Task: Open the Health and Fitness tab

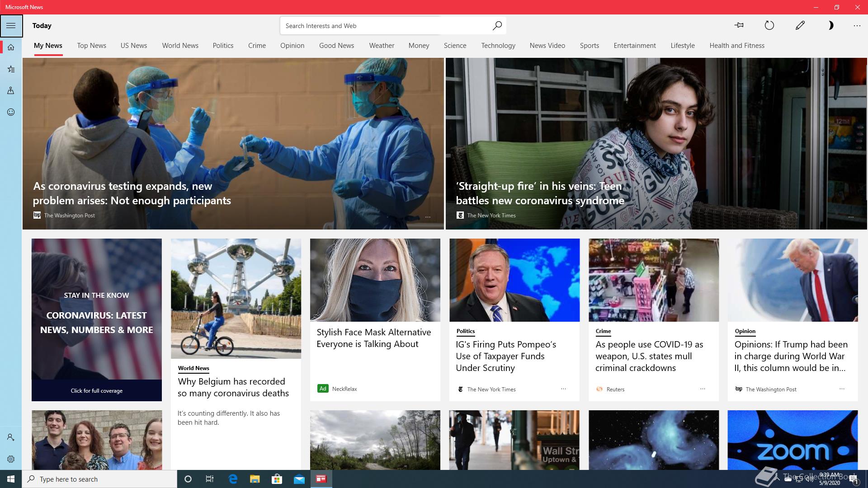Action: pyautogui.click(x=737, y=46)
